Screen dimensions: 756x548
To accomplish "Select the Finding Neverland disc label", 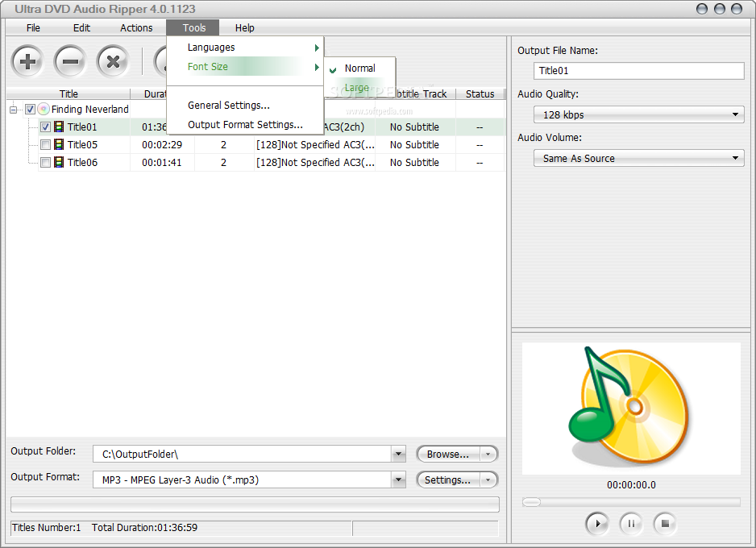I will [x=90, y=110].
